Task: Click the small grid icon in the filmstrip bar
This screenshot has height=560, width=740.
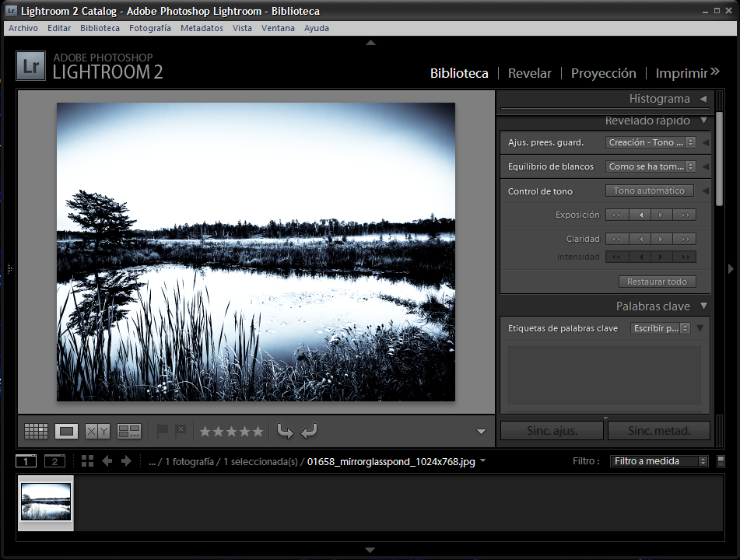Action: point(87,461)
